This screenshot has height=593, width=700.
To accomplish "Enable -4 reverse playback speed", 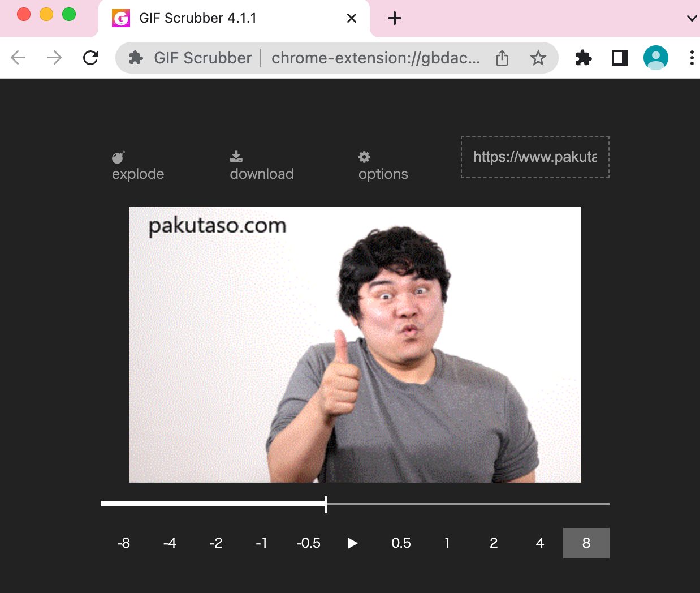I will click(x=170, y=543).
